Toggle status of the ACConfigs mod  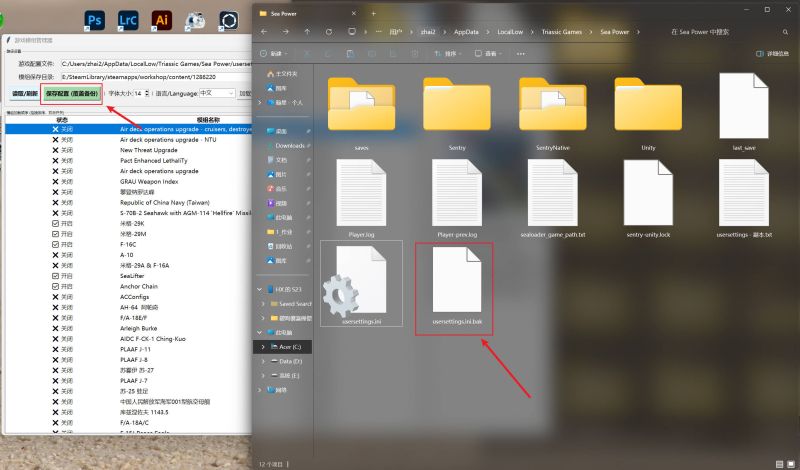(x=62, y=297)
